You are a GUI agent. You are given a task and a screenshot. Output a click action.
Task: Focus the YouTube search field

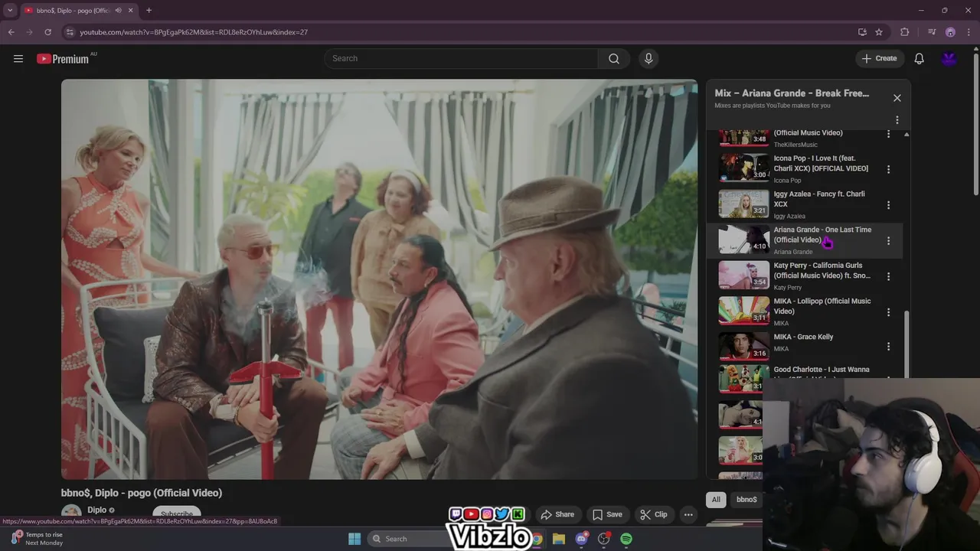461,59
